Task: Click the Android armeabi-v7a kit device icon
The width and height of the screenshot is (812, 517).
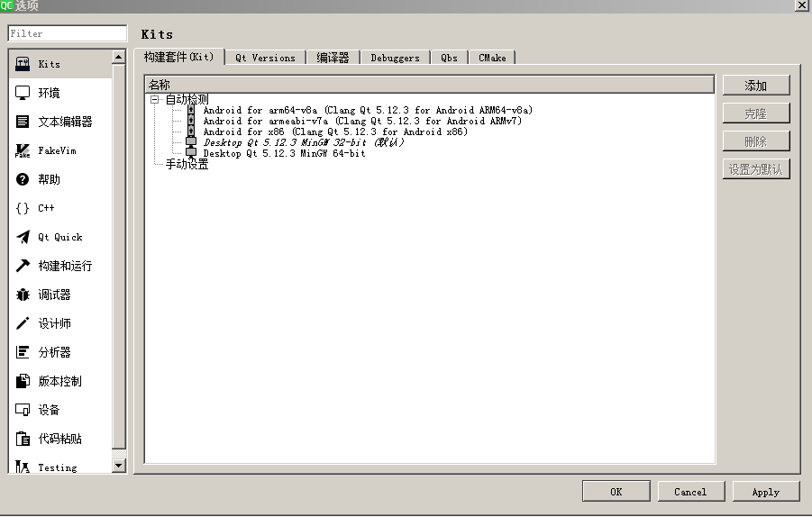Action: tap(191, 121)
